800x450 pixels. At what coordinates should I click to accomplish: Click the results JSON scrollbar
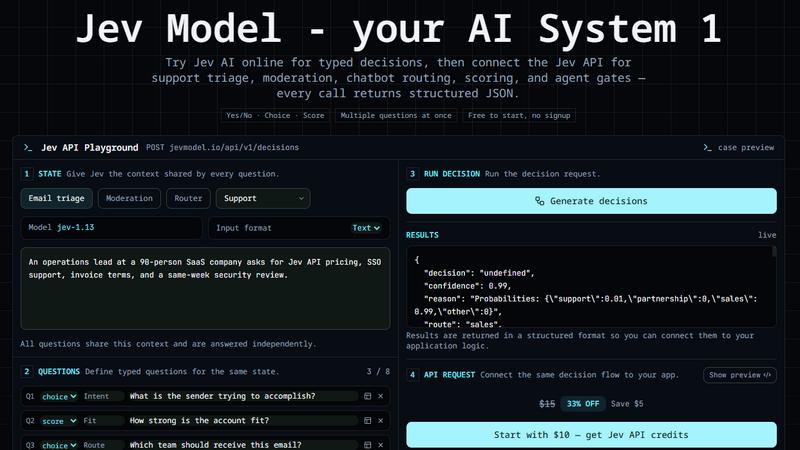tap(773, 252)
